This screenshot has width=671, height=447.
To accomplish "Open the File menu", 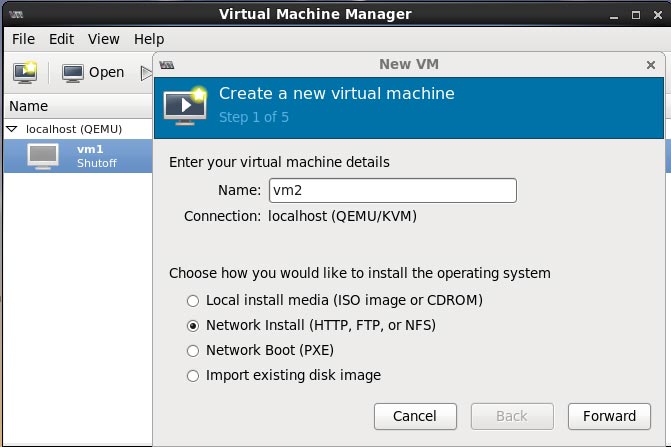I will tap(23, 39).
